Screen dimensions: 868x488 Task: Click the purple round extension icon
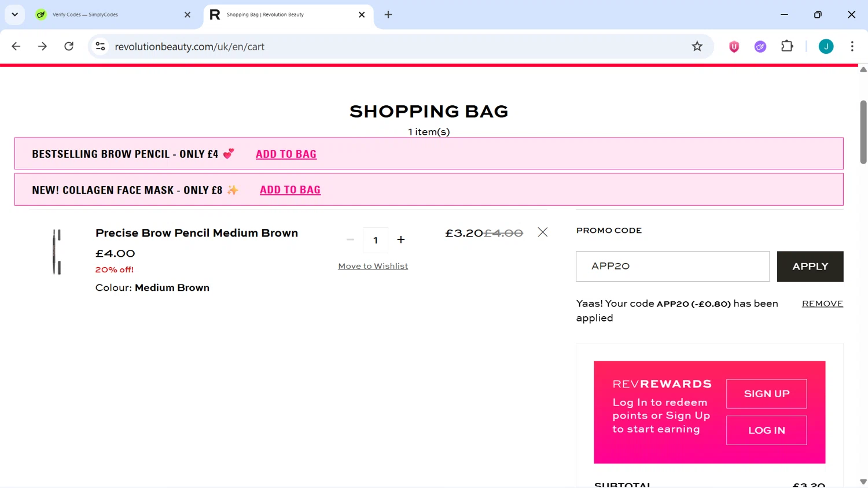[x=760, y=47]
